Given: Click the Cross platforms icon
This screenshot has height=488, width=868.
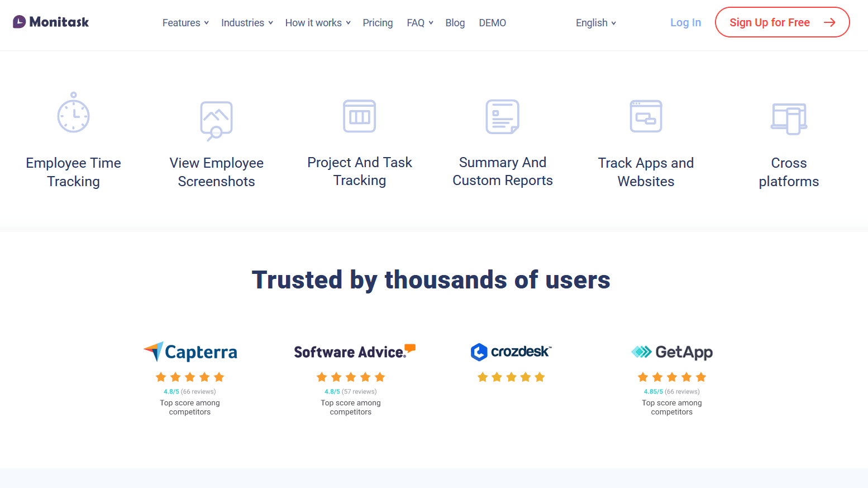Looking at the screenshot, I should (789, 118).
